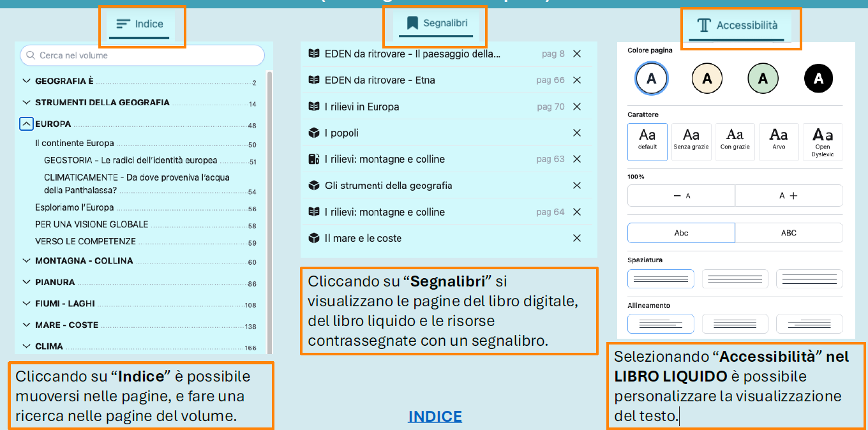Select mixed-case Abc text option
Screen dimensions: 868x430
click(x=682, y=233)
